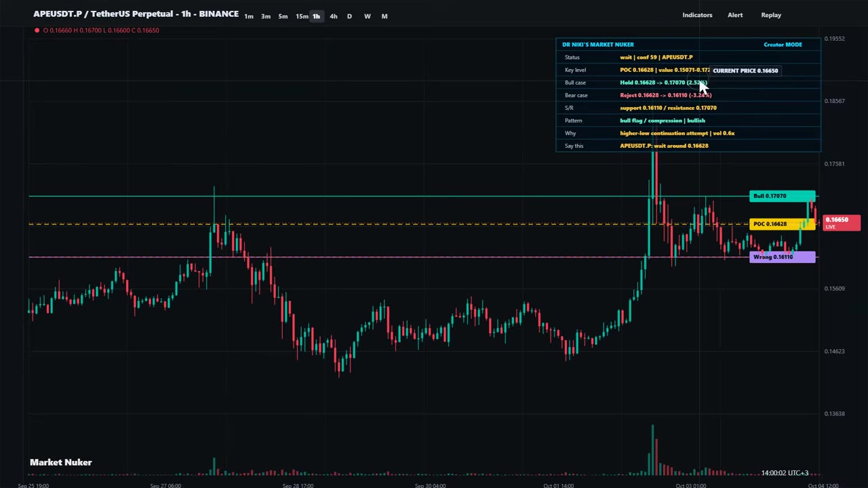The image size is (868, 488).
Task: Click the 'Say this' wait around 0.16628 text
Action: point(664,146)
